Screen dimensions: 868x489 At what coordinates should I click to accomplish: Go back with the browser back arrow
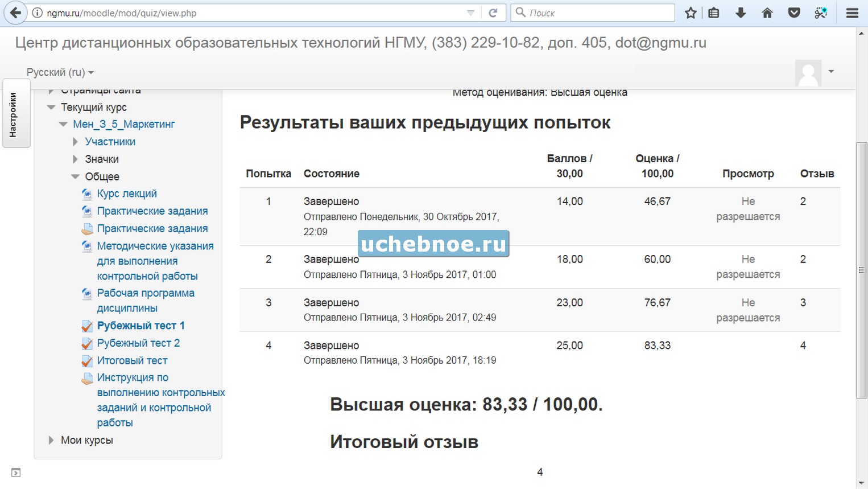click(x=15, y=13)
